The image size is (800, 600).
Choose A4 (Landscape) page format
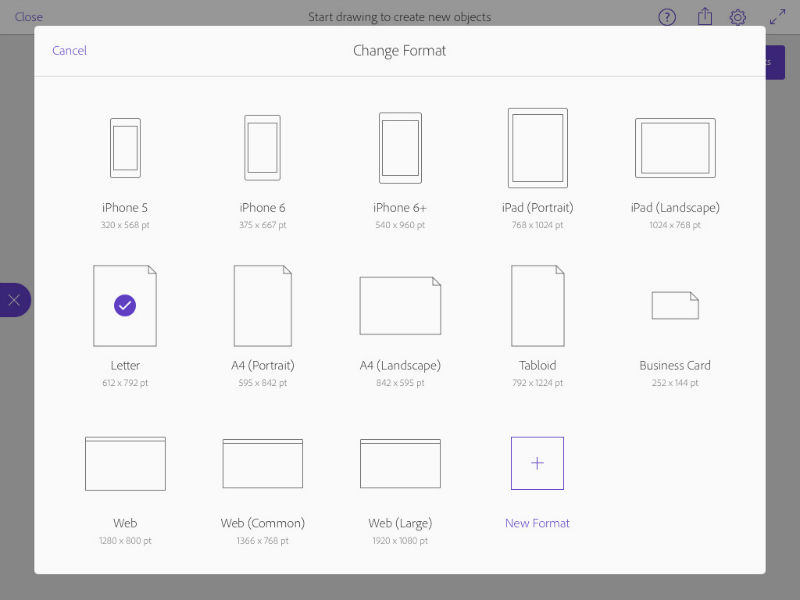tap(400, 306)
